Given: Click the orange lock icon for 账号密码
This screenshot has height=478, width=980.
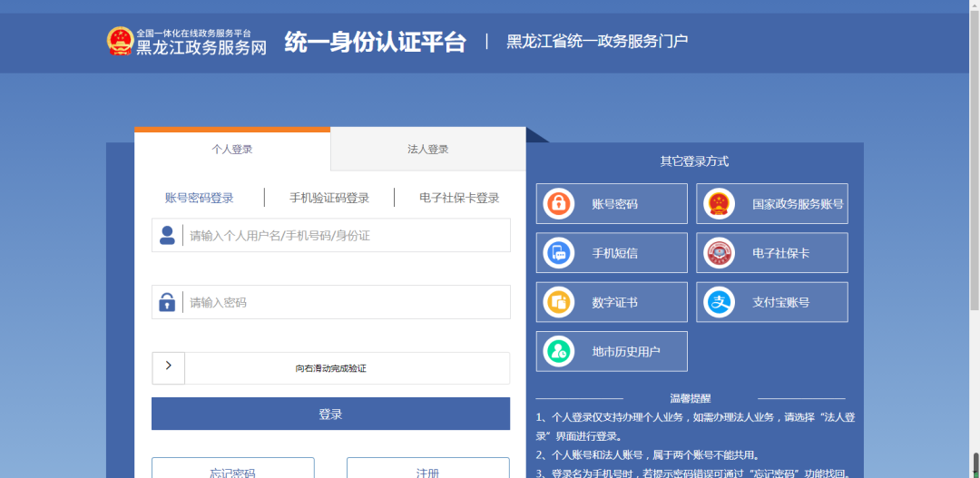Looking at the screenshot, I should 558,204.
